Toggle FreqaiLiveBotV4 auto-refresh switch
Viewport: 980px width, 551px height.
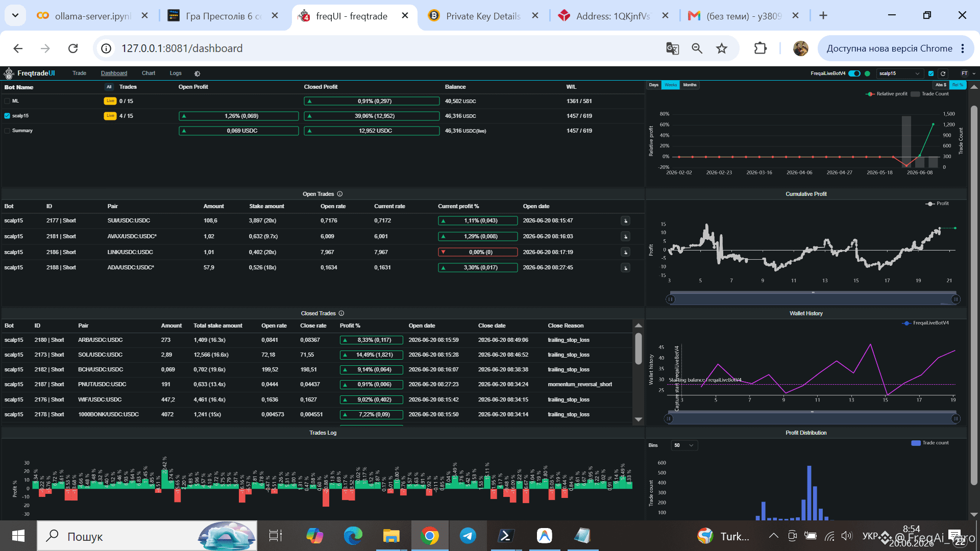[x=854, y=73]
